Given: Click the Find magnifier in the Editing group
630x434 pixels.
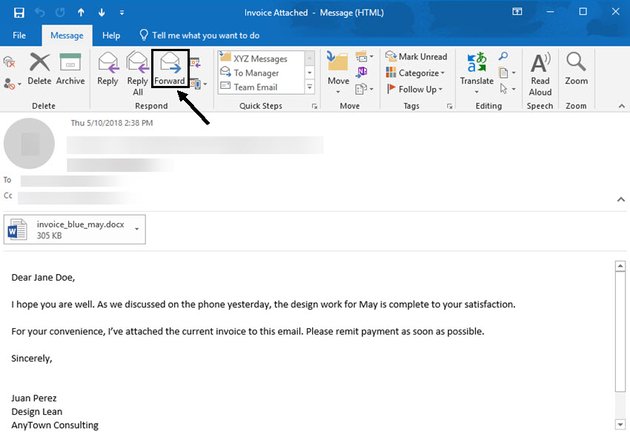Looking at the screenshot, I should pos(503,57).
